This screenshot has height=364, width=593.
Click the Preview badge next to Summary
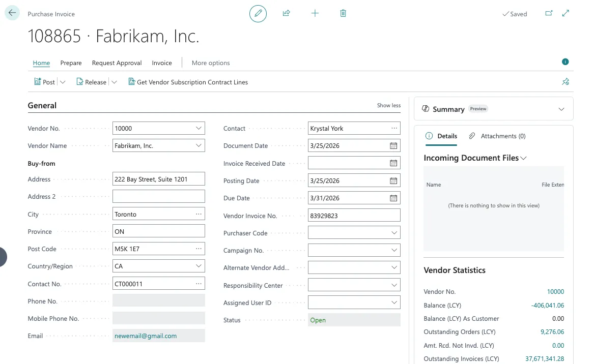478,109
